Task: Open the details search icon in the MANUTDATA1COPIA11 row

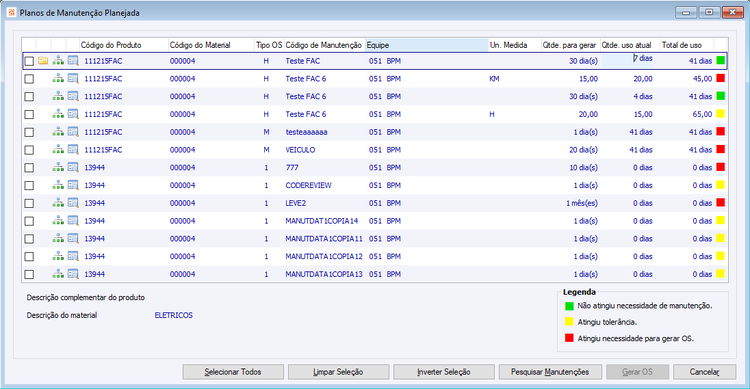Action: coord(73,238)
